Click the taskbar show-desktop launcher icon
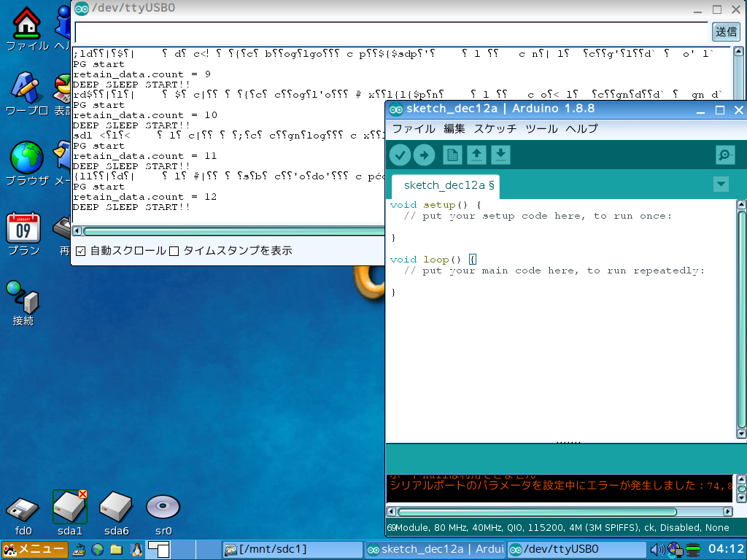Viewport: 747px width, 560px height. [79, 550]
